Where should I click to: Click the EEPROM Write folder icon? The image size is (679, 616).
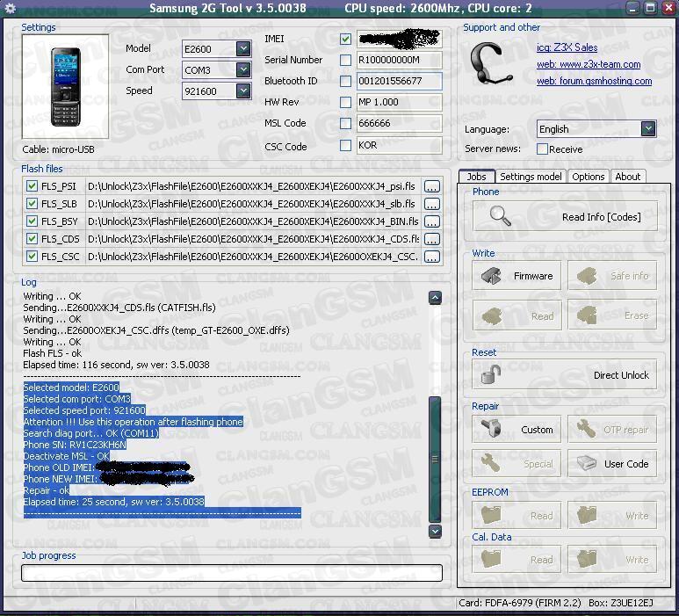pyautogui.click(x=588, y=515)
